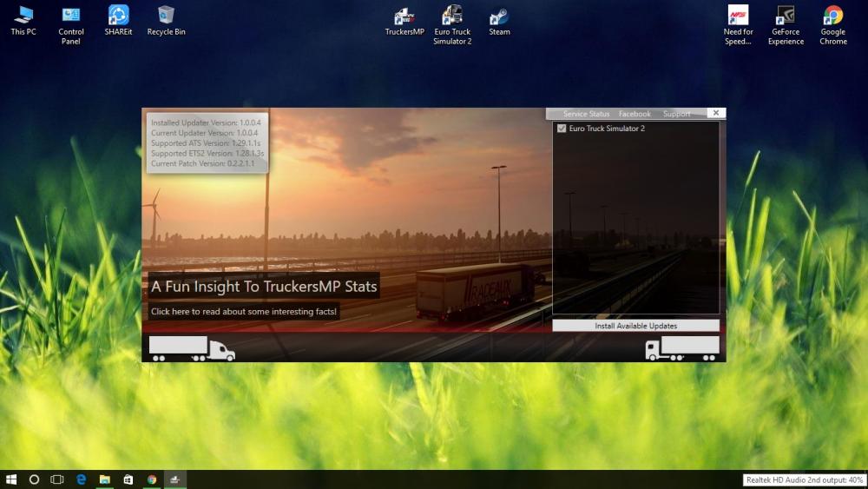Open the Recycle Bin on the desktop

pyautogui.click(x=166, y=16)
